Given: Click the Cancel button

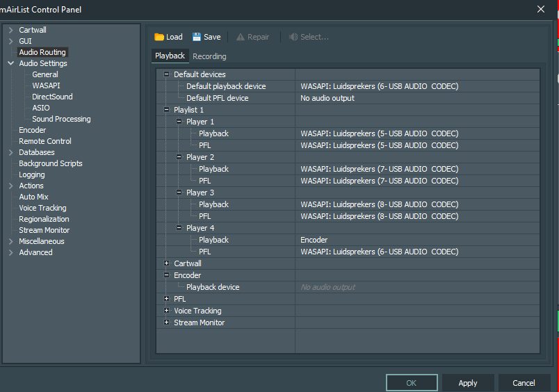Looking at the screenshot, I should pos(524,383).
